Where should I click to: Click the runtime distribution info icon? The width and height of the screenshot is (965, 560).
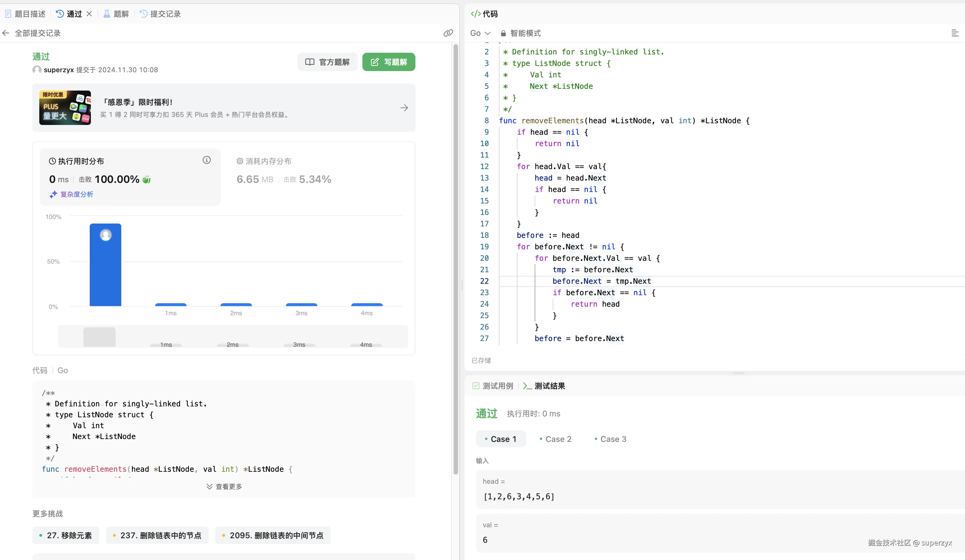(206, 160)
